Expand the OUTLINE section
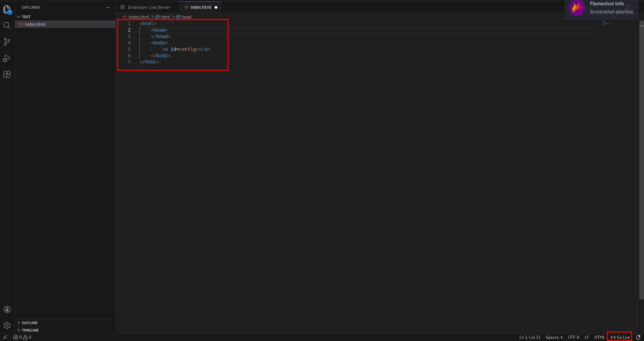644x341 pixels. [x=30, y=323]
